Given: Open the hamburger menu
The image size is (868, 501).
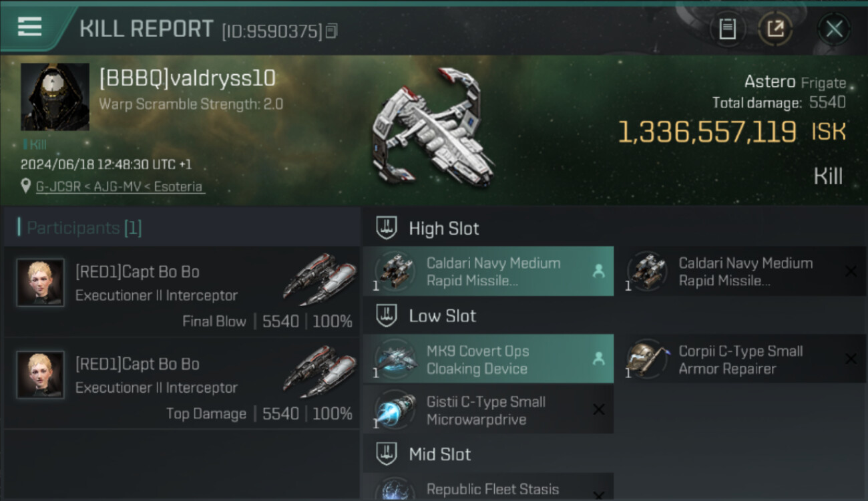Looking at the screenshot, I should point(29,27).
